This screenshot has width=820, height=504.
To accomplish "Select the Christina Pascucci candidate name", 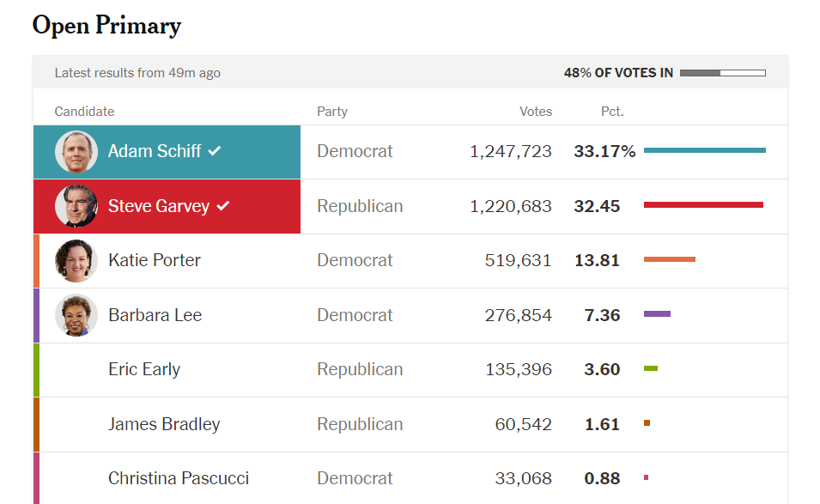I will pyautogui.click(x=179, y=478).
